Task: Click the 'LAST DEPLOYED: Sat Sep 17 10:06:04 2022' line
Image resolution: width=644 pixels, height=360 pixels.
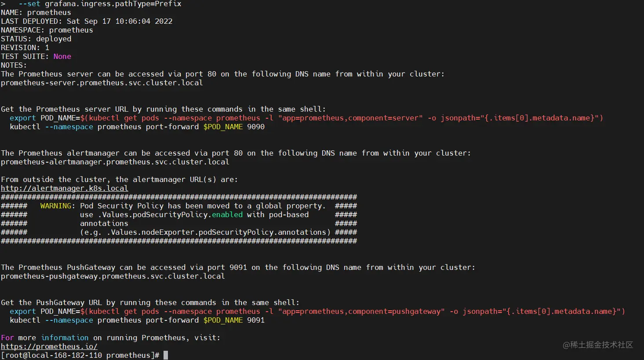Action: pyautogui.click(x=87, y=21)
